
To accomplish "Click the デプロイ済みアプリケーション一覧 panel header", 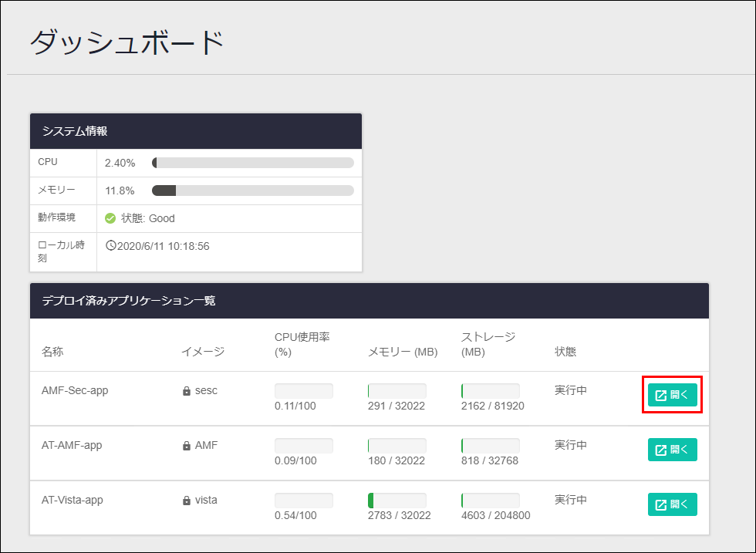I will pos(370,301).
